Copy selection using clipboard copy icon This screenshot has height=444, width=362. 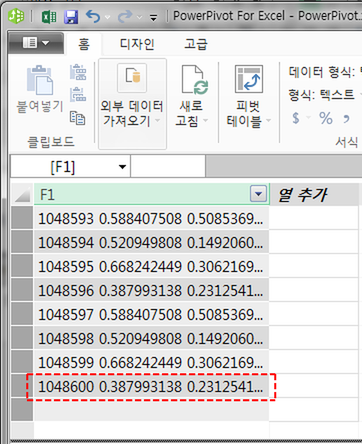[77, 118]
